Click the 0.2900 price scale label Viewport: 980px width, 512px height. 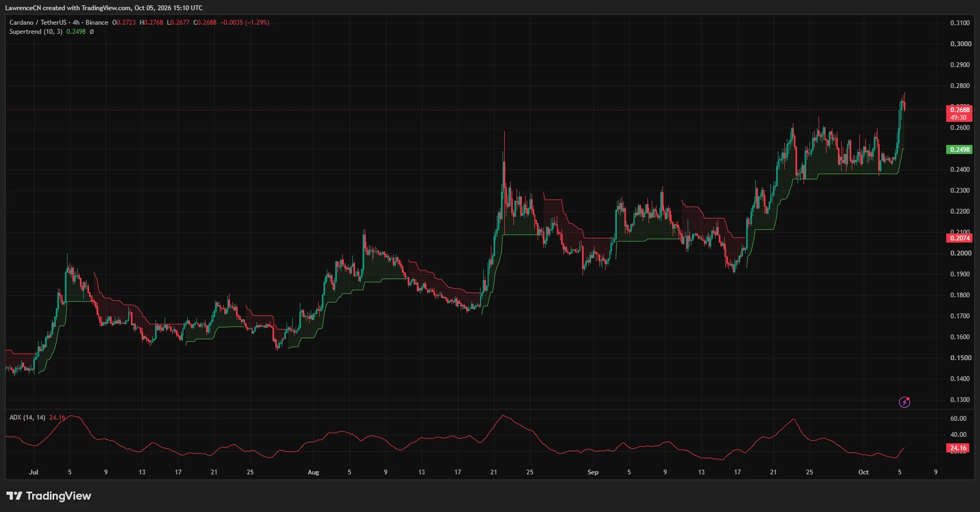coord(960,65)
